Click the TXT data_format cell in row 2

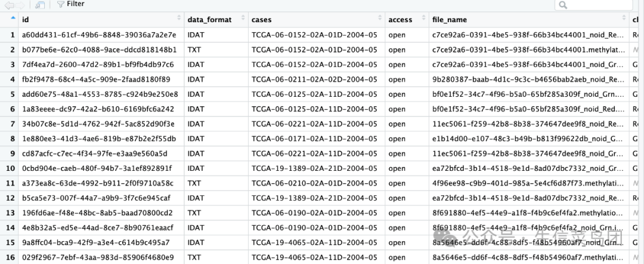(194, 50)
